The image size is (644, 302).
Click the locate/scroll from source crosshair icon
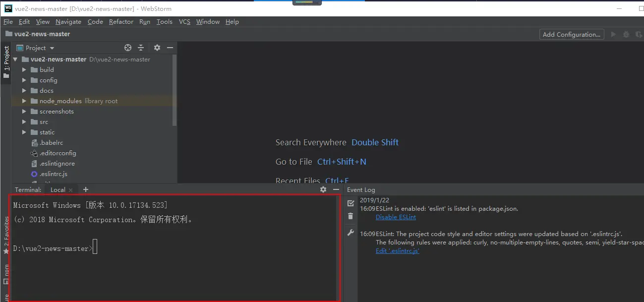[128, 48]
